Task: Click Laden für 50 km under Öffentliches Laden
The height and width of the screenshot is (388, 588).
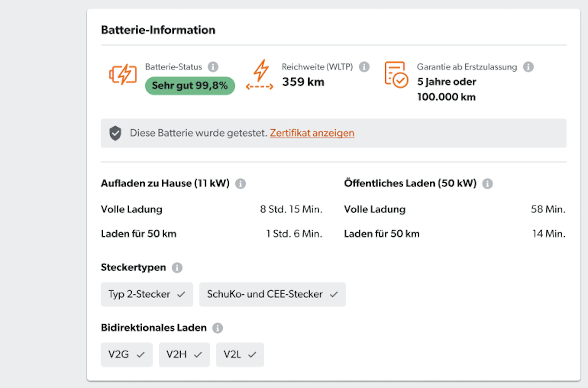Action: pos(382,234)
